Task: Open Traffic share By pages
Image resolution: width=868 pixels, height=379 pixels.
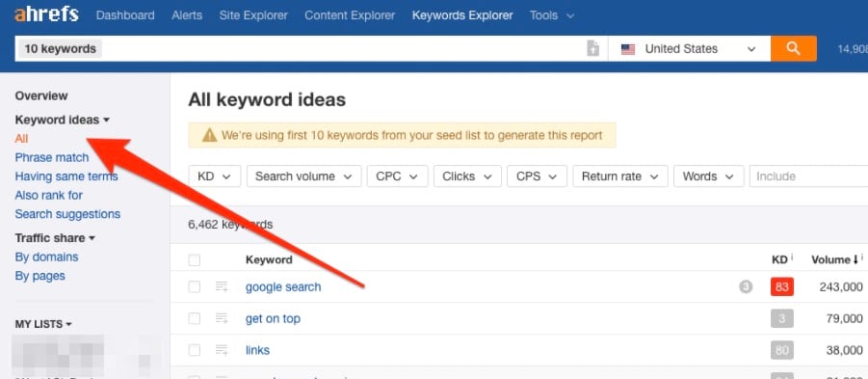Action: tap(39, 276)
